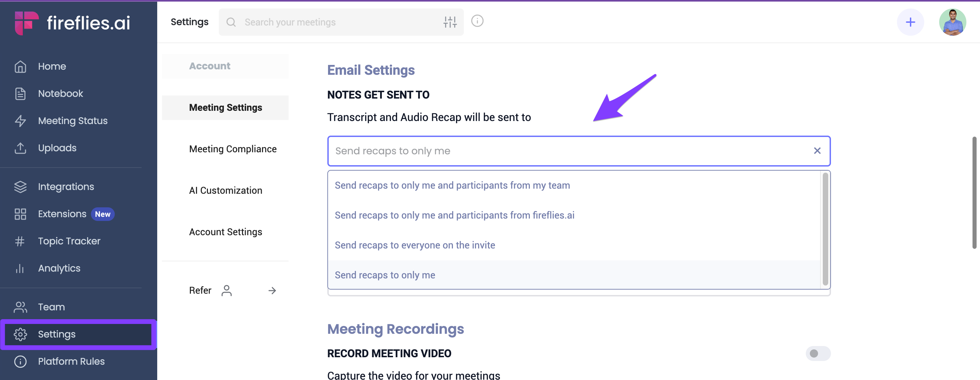The image size is (980, 380).
Task: Click the magnifier icon in search bar
Action: point(231,22)
